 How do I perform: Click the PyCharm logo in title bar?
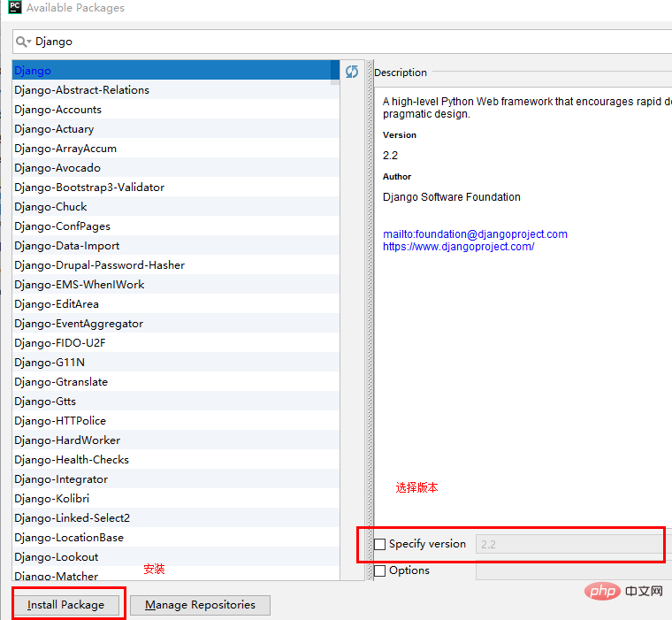tap(15, 7)
